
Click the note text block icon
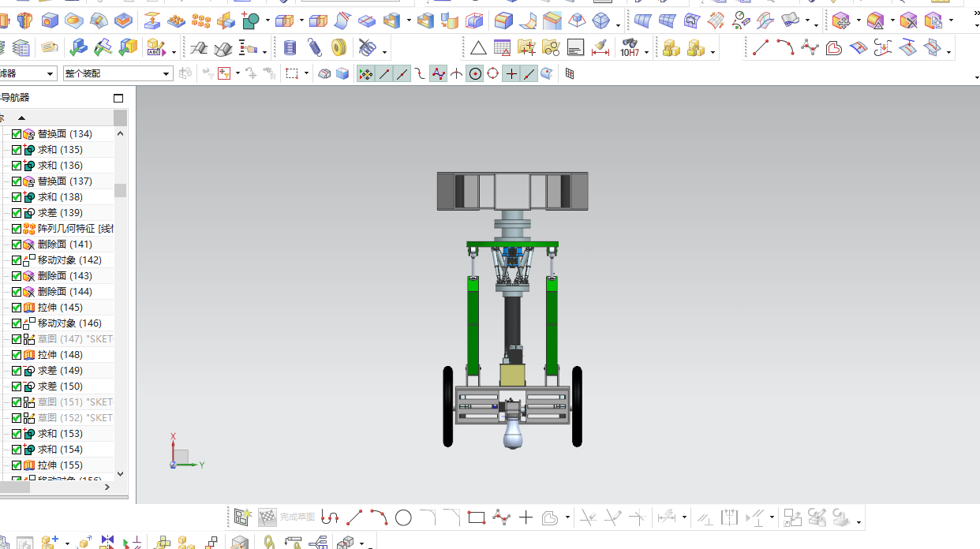575,48
